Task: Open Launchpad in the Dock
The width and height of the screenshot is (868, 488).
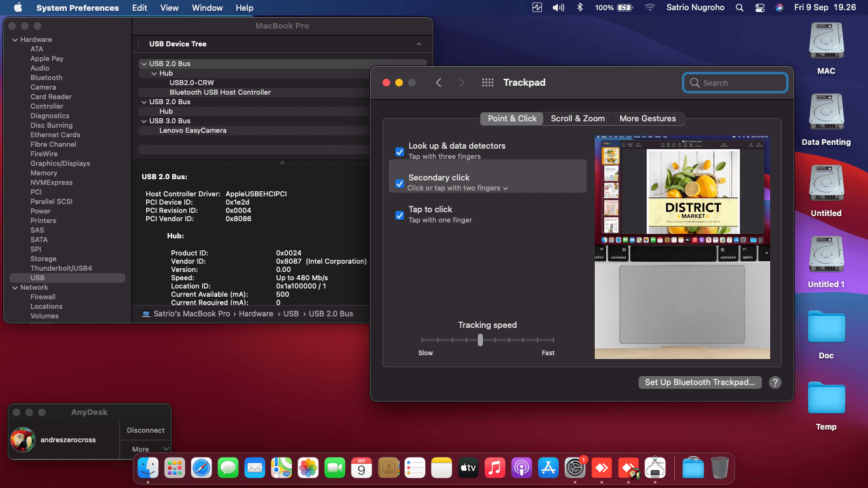Action: [x=175, y=468]
